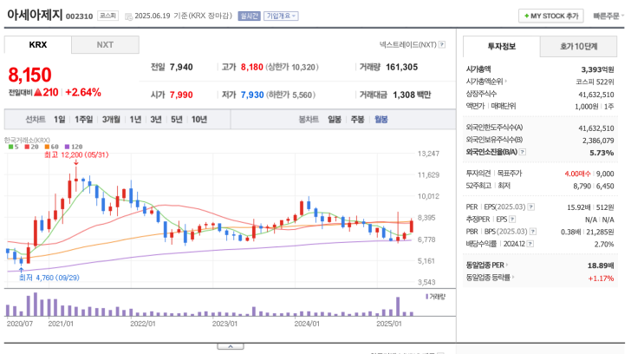The width and height of the screenshot is (644, 354).
Task: Open the 시가총액순위 link
Action: coord(486,82)
